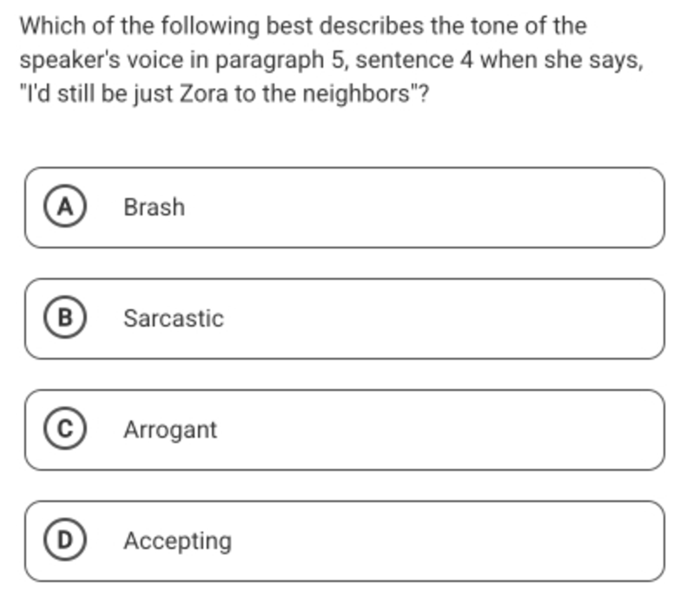
Task: Select the circled B radio marker
Action: click(x=65, y=318)
